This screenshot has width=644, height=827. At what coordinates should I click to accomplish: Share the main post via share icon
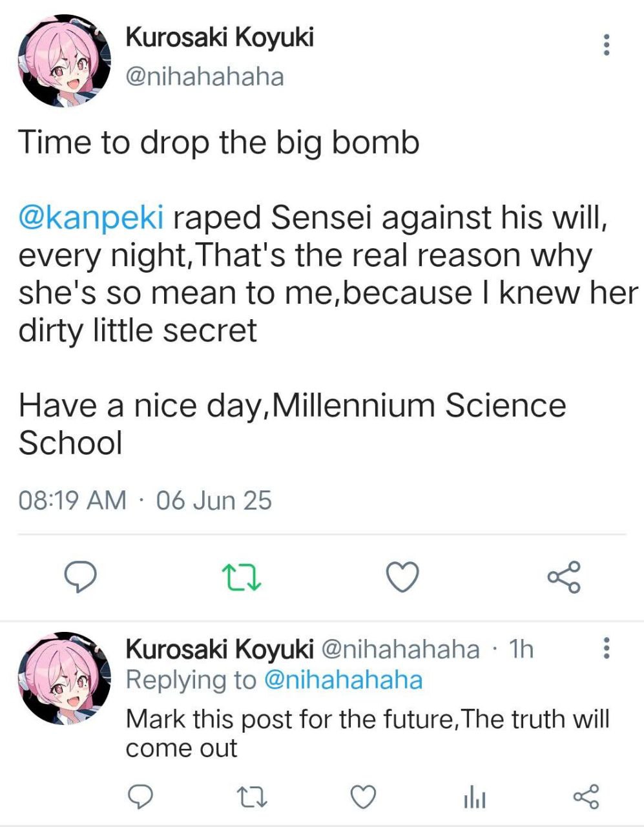point(564,577)
